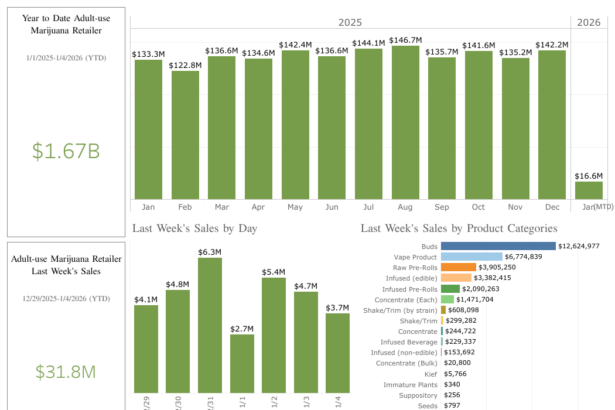Viewport: 615px width, 410px height.
Task: Select the light-blue Vape Product bar
Action: point(471,256)
